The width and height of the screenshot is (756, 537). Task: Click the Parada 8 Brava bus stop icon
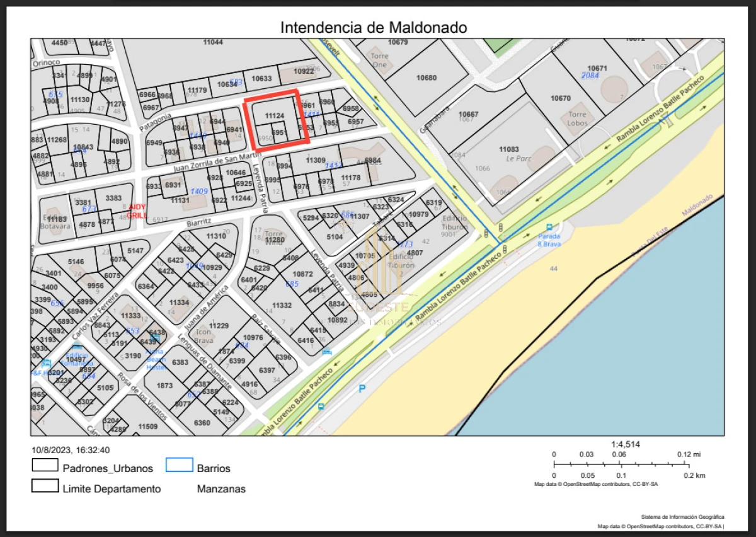[549, 227]
